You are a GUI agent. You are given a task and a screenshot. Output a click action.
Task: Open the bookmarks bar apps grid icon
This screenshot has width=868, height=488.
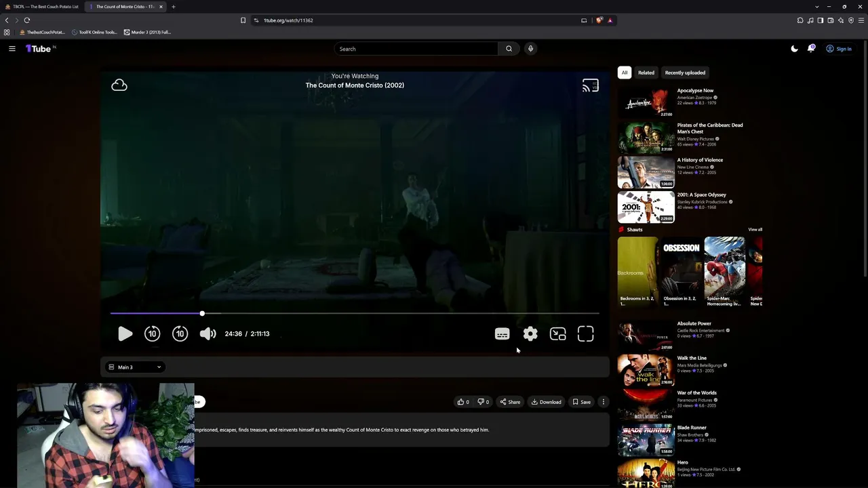click(7, 32)
